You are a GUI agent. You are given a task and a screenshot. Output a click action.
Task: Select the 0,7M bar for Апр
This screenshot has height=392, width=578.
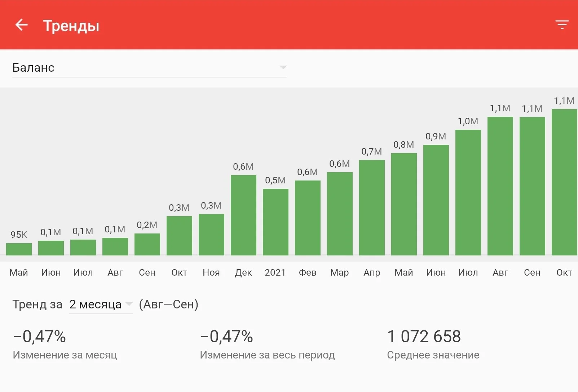pos(372,208)
